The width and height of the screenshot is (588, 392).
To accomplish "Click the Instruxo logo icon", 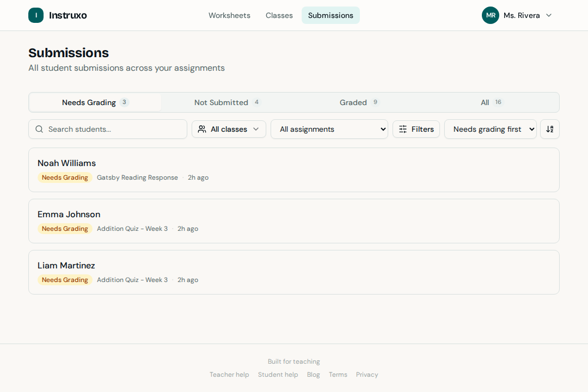I will click(36, 15).
